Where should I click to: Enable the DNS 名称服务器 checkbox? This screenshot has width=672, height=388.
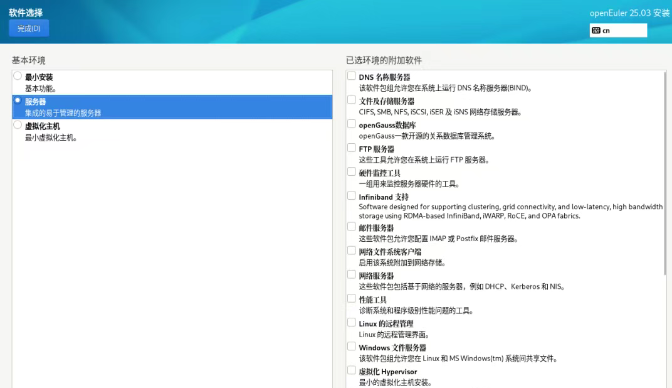coord(351,76)
